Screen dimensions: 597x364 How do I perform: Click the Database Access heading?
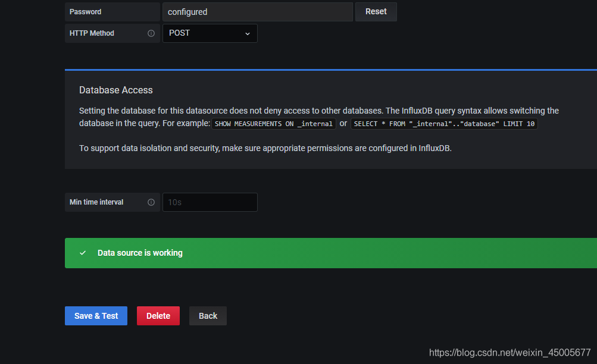pos(115,90)
